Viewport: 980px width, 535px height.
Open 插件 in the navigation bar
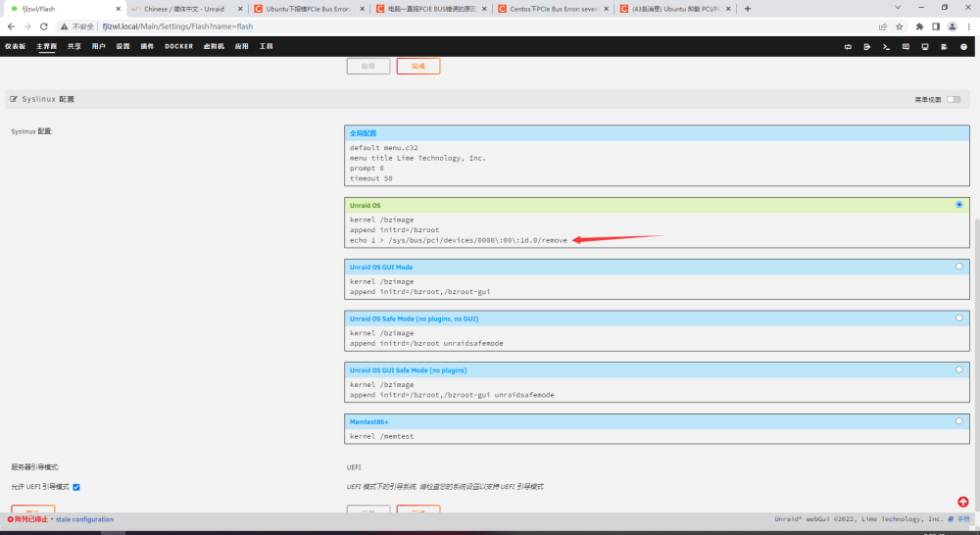(147, 46)
